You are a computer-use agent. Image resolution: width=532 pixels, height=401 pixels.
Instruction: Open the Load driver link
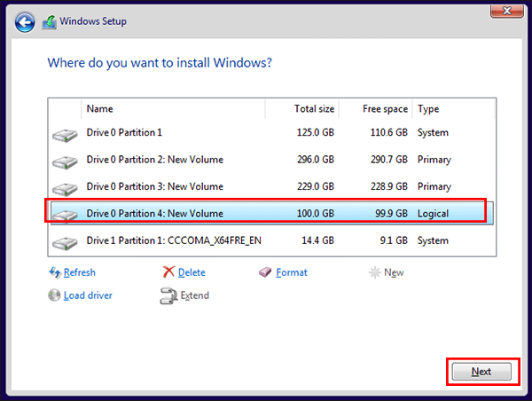click(x=88, y=295)
